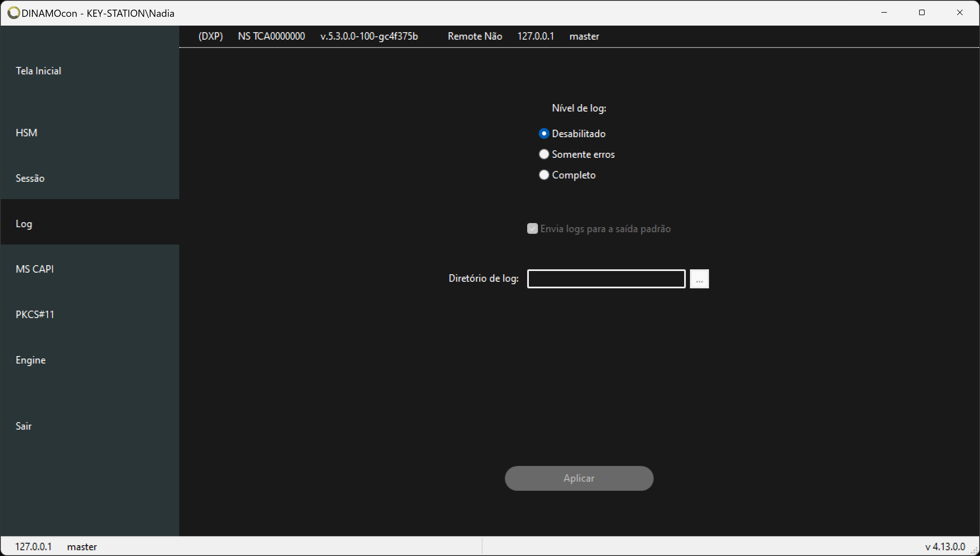This screenshot has height=556, width=980.
Task: Click the Remote Não header text
Action: (x=475, y=36)
